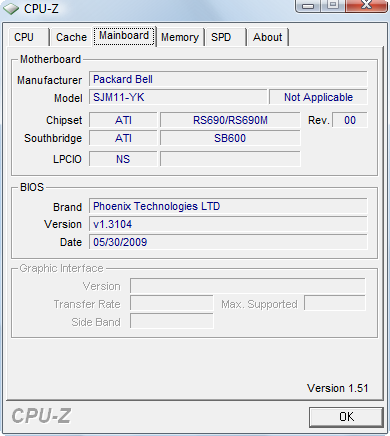This screenshot has height=436, width=390.
Task: Click the Manufacturer label
Action: (x=49, y=80)
